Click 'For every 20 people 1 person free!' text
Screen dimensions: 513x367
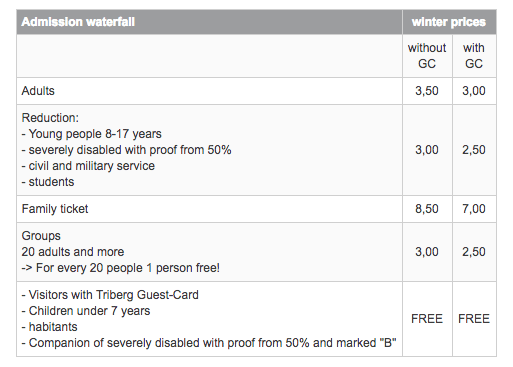tap(128, 268)
